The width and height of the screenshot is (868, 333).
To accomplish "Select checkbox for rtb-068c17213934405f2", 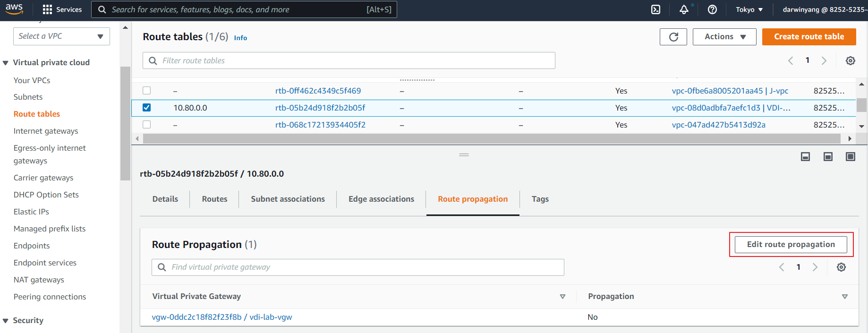I will point(147,125).
